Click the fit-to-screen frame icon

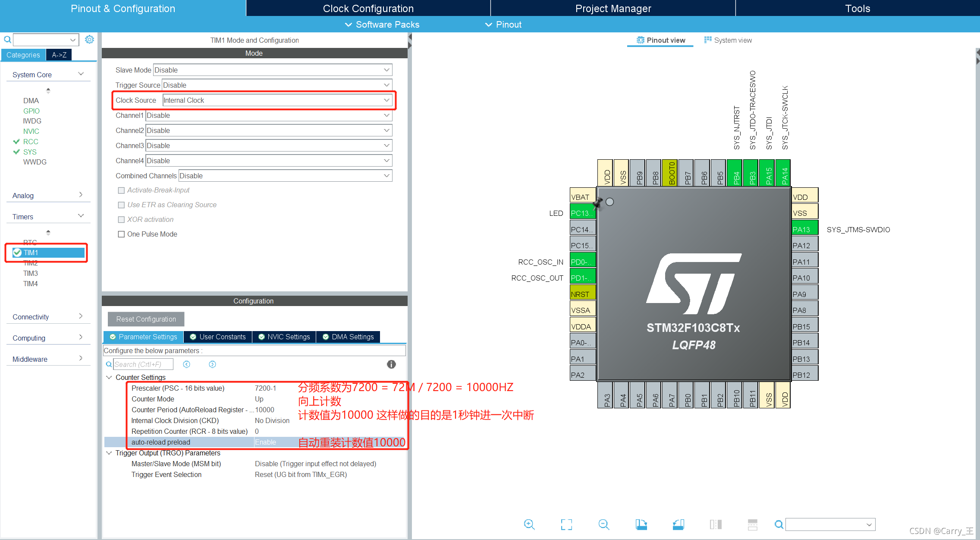coord(566,524)
